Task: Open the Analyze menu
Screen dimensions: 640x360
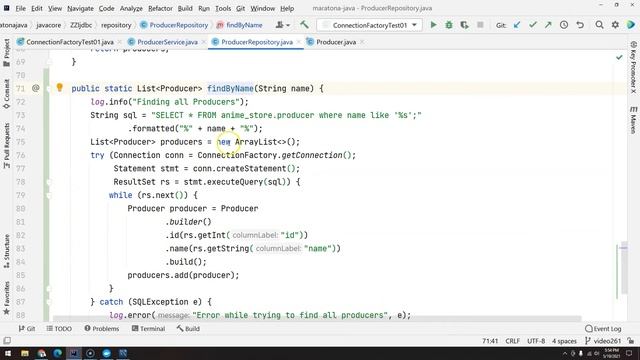Action: point(131,8)
